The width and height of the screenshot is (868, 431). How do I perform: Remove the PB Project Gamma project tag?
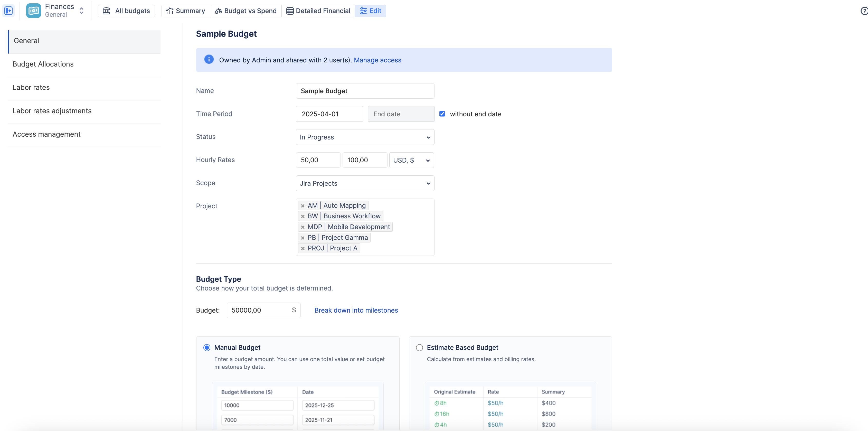[x=303, y=238]
